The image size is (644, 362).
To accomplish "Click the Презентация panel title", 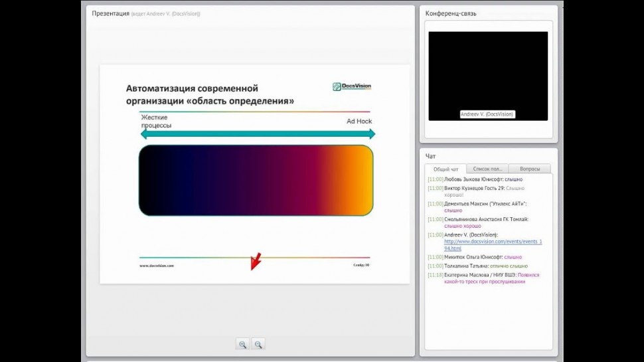I will [110, 13].
